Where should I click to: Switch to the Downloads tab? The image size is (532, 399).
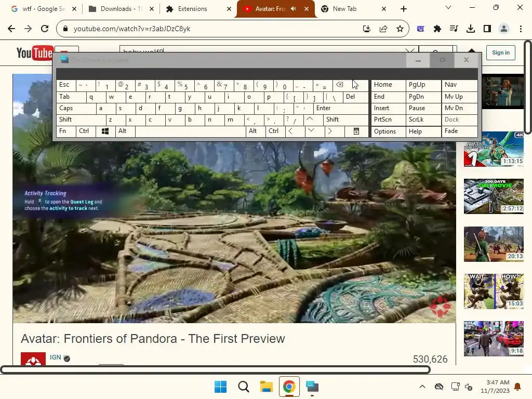click(x=121, y=9)
